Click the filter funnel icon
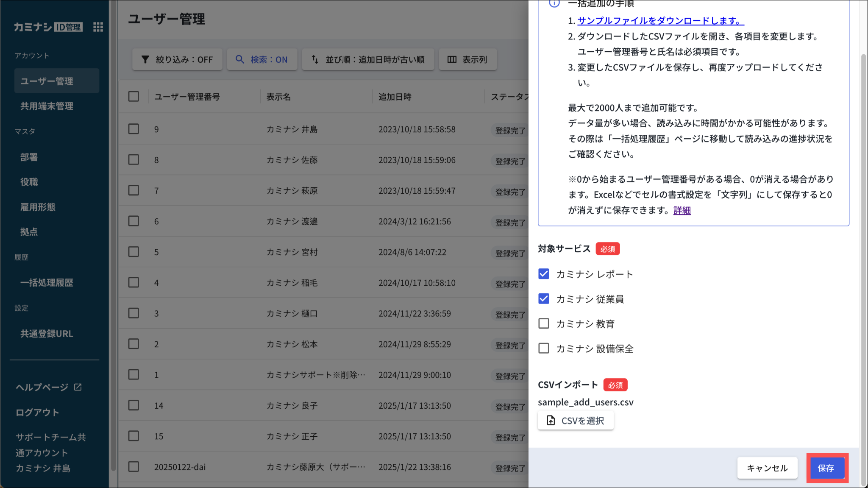 pyautogui.click(x=145, y=59)
